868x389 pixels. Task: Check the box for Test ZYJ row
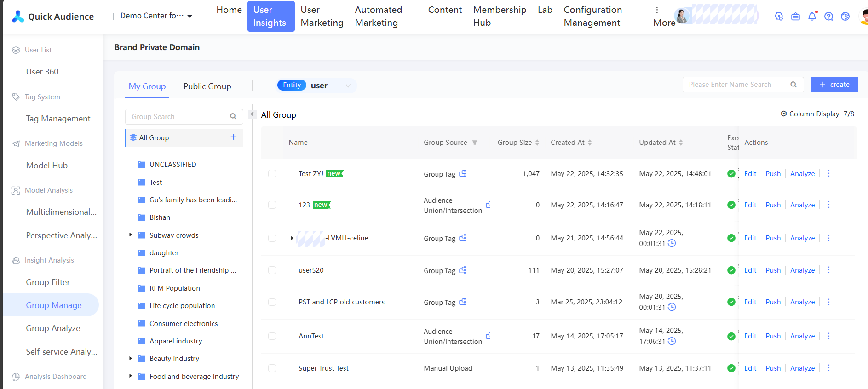[272, 173]
